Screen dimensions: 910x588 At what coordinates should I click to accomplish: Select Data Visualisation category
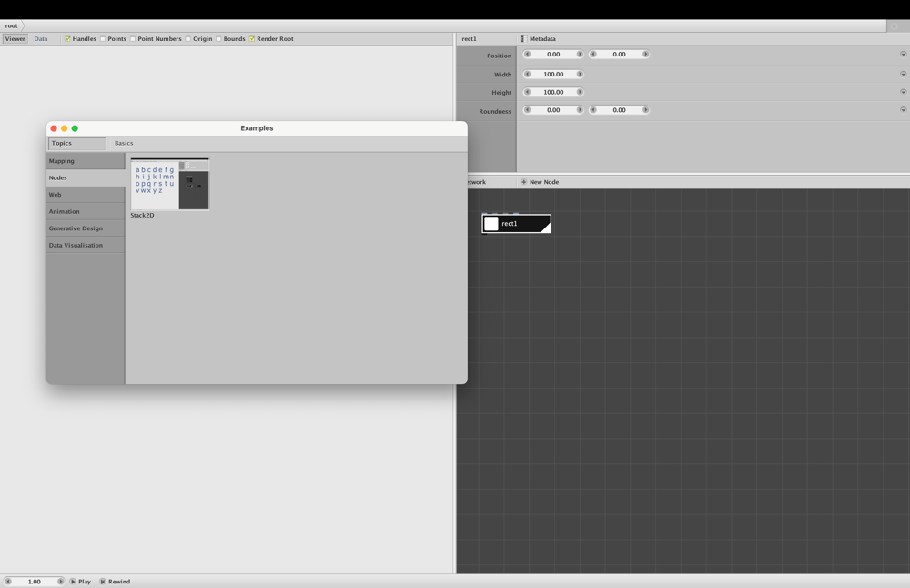tap(86, 245)
